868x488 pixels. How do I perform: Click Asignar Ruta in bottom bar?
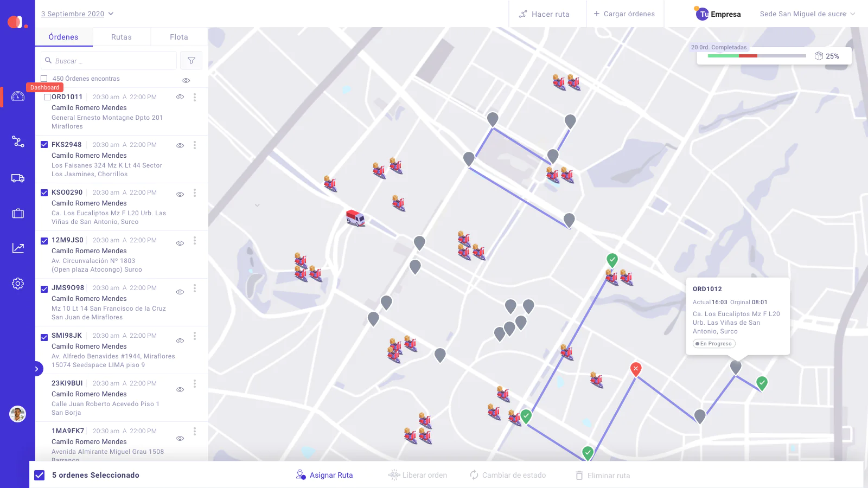(x=324, y=475)
